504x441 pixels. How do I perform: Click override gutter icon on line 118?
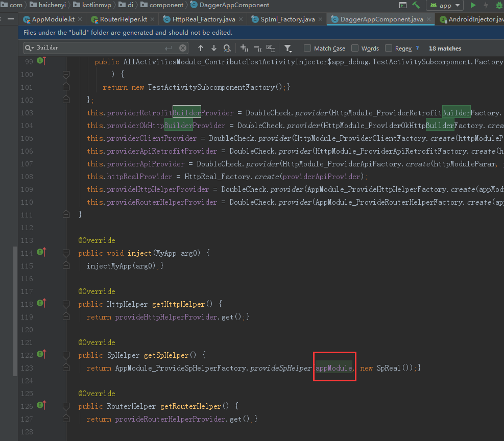[41, 303]
